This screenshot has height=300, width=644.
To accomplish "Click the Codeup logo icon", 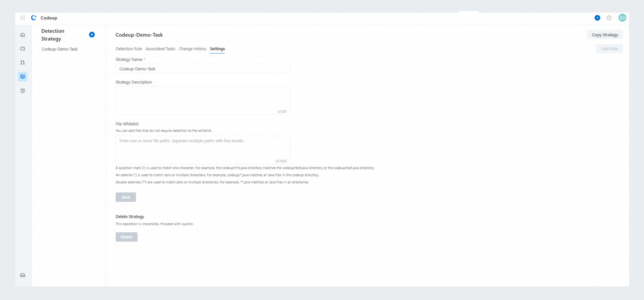I will 34,18.
